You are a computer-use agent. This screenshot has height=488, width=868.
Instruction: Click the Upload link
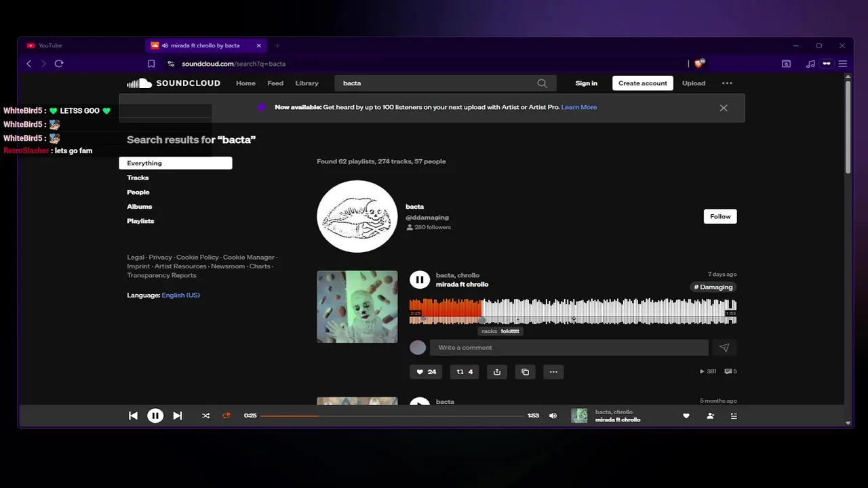(694, 83)
